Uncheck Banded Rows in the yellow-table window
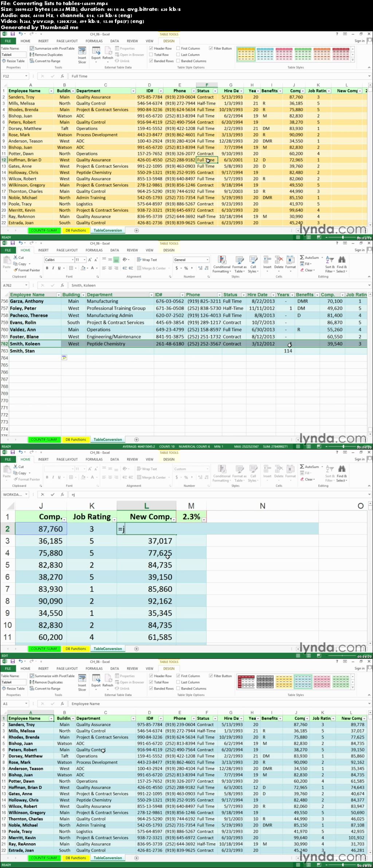373x868 pixels. (x=161, y=61)
